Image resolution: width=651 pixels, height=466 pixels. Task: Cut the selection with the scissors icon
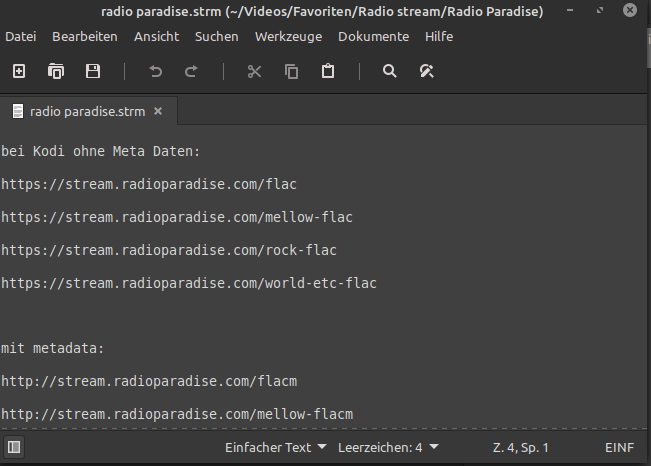254,71
